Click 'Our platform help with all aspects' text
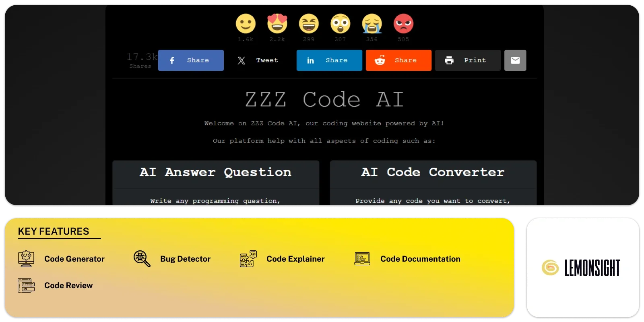Screen dimensions: 644x322 coord(324,141)
